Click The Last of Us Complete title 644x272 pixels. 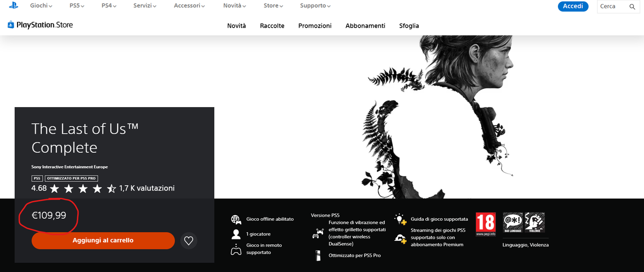click(85, 138)
